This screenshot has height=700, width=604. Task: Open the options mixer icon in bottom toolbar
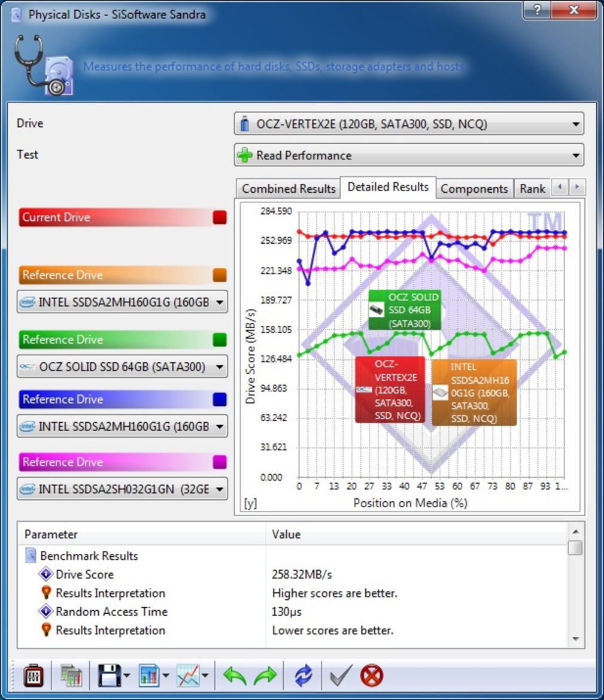34,675
